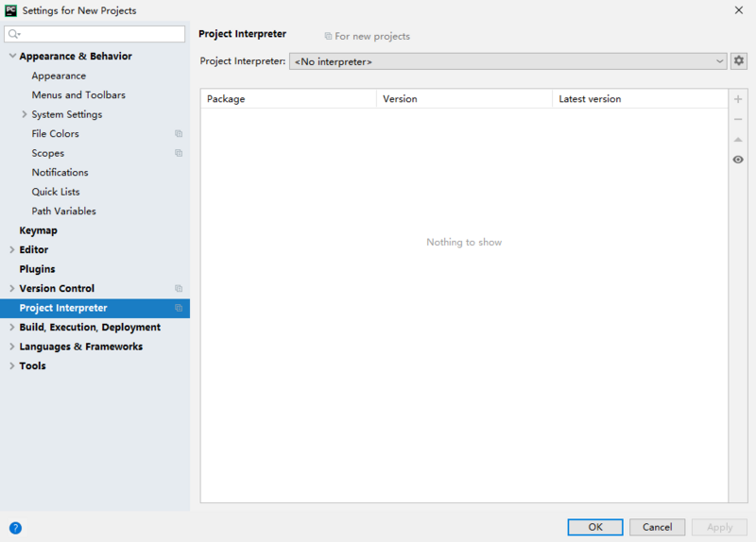Go to Notifications settings

(60, 172)
